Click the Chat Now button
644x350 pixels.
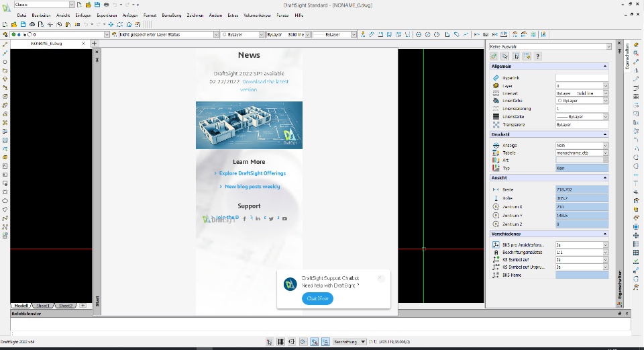[x=317, y=298]
